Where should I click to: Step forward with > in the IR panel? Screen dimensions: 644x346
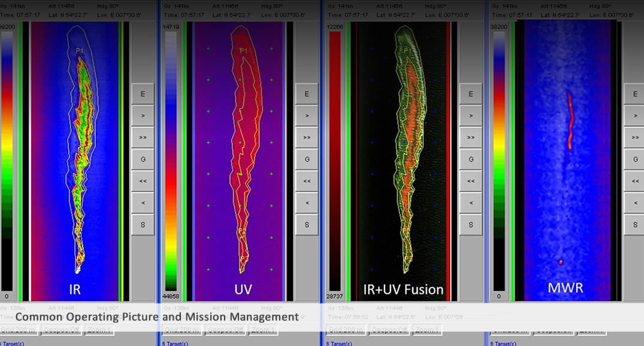click(x=143, y=116)
